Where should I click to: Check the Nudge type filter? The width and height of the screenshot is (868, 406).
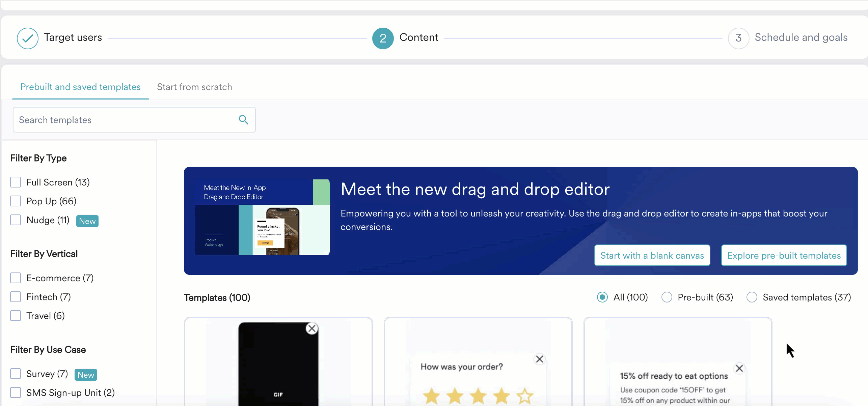click(x=16, y=220)
